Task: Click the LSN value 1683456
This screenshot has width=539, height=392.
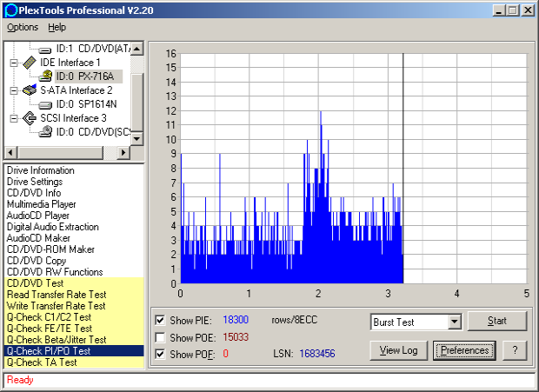Action: coord(316,354)
